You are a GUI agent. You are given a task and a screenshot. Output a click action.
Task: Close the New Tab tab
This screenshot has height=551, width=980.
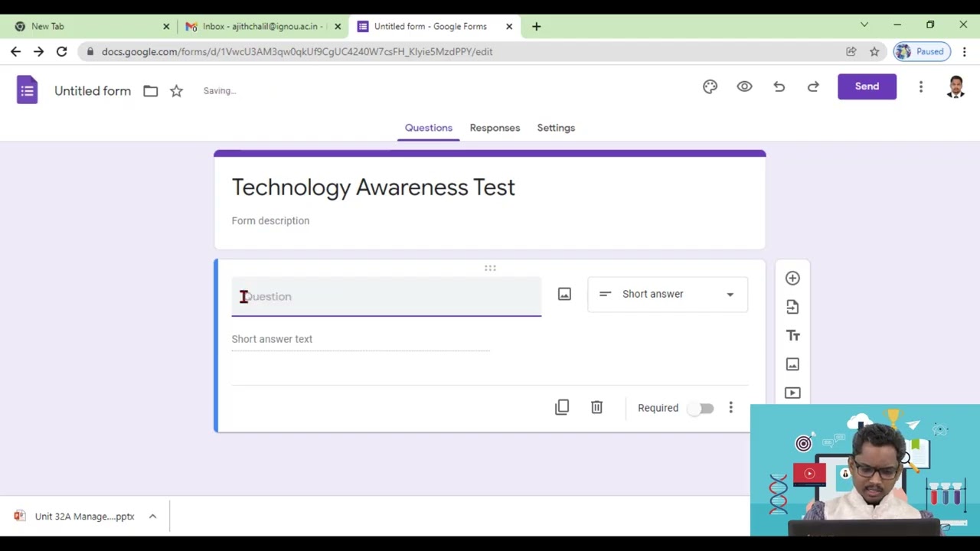(x=166, y=26)
